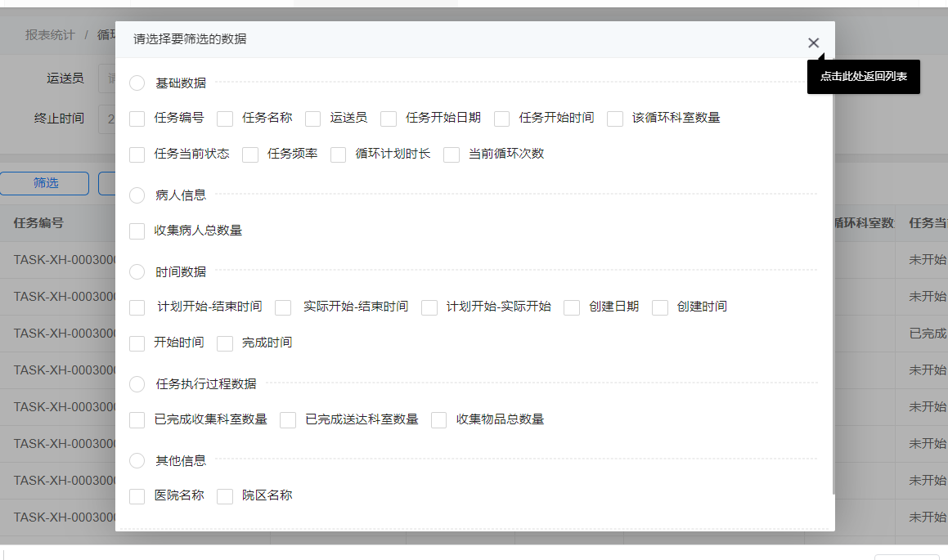This screenshot has width=948, height=560.
Task: Enable the 该循环科室数量 checkbox
Action: coord(615,119)
